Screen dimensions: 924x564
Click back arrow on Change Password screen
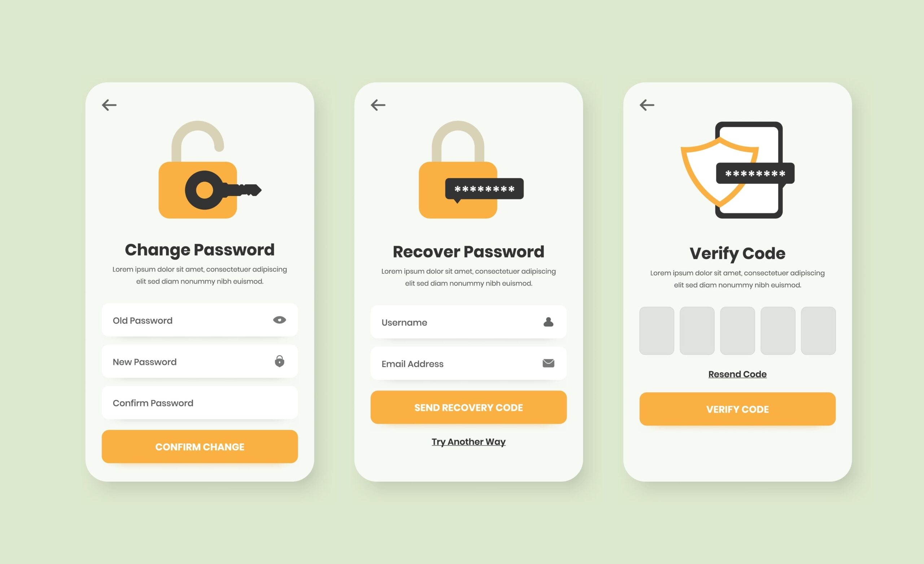109,104
